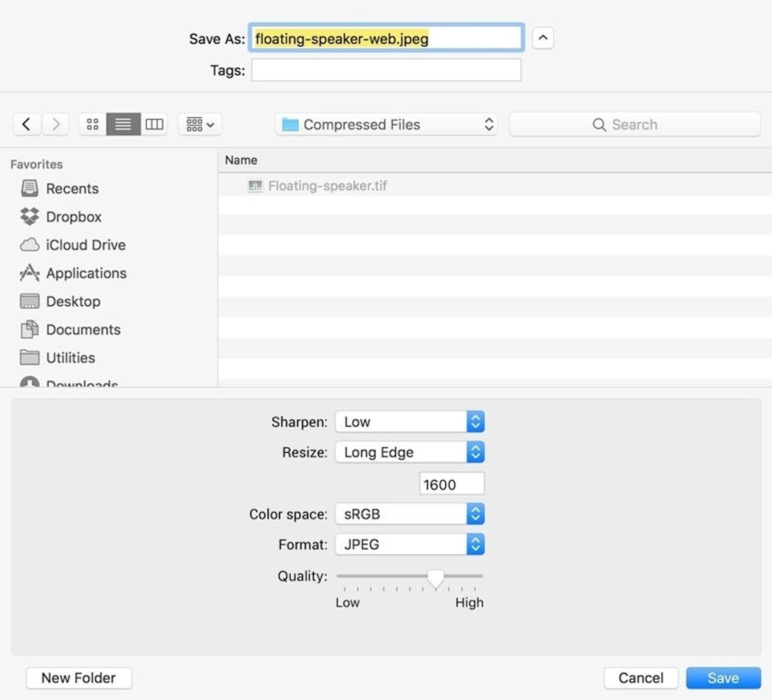Collapse the dialog with the chevron button
The image size is (772, 700).
point(543,38)
